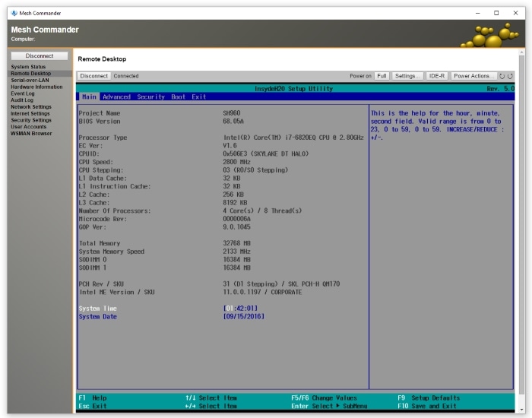
Task: Click the L3 Cache 8192 KB value
Action: [235, 203]
